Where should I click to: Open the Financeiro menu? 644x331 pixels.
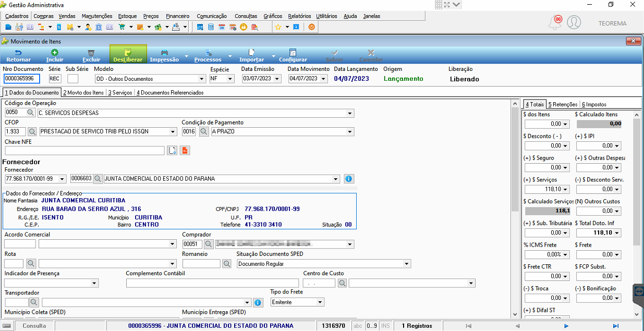tap(177, 16)
